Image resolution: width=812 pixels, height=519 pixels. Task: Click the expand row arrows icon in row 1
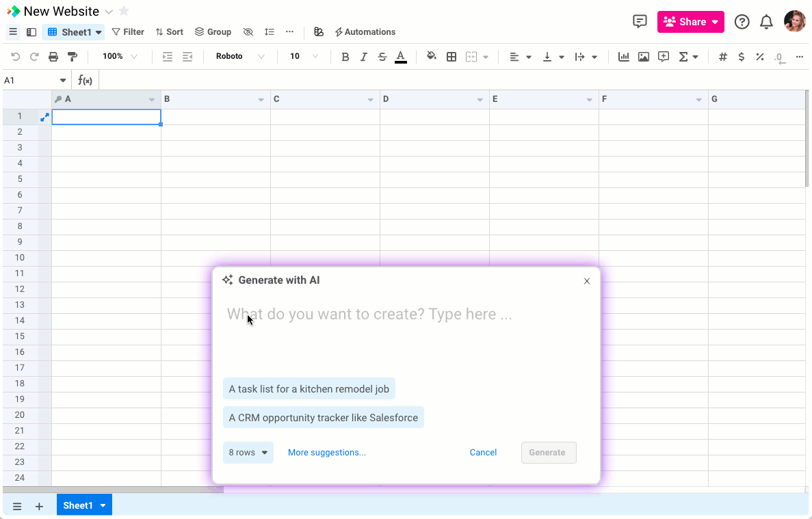pyautogui.click(x=44, y=118)
